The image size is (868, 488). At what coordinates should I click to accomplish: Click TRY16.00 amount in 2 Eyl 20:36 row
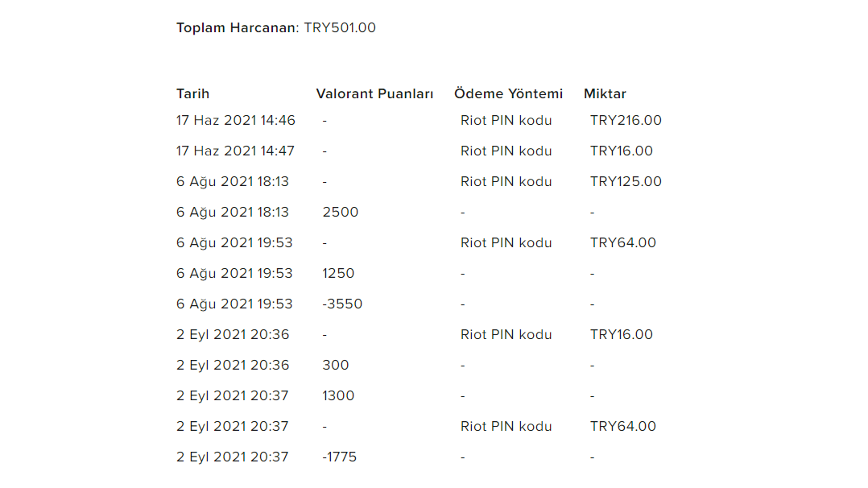[x=621, y=334]
